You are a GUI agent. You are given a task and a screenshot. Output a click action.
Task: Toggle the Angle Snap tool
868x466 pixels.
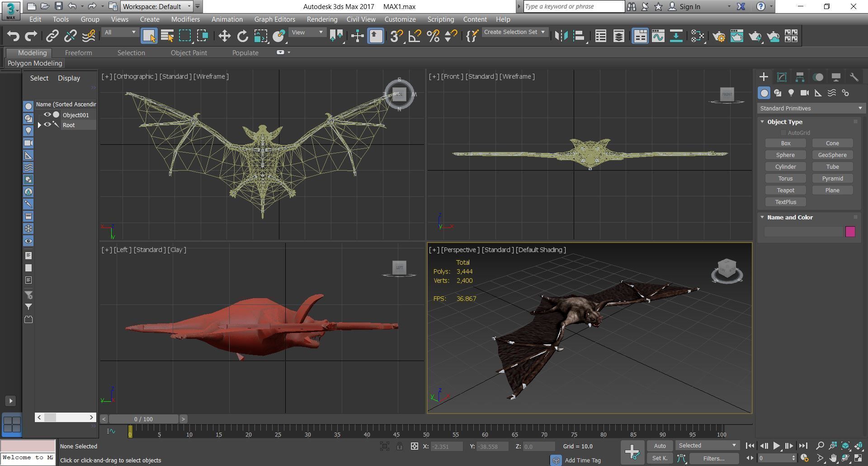tap(415, 36)
